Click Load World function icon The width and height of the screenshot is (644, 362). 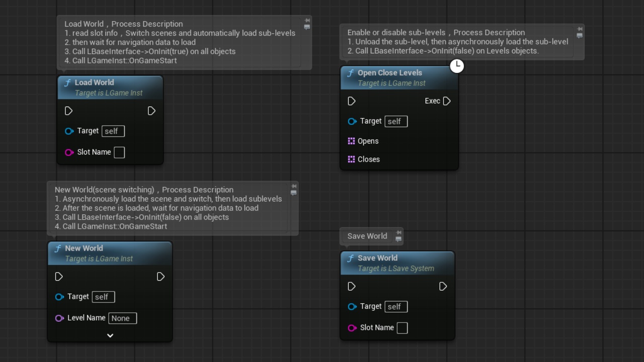tap(67, 83)
